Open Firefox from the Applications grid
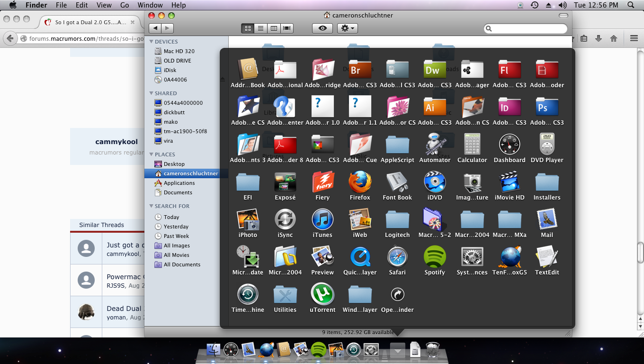The image size is (644, 364). [360, 182]
